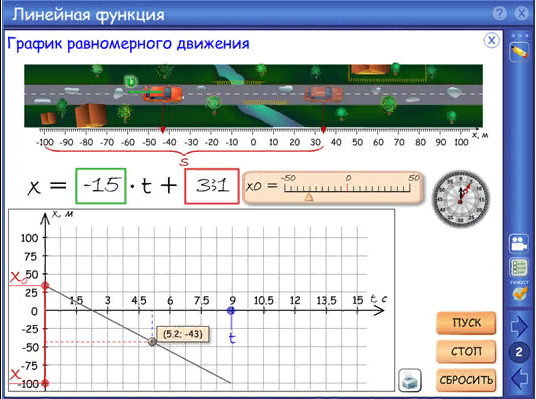
Task: Click the stopwatch clock dial
Action: coord(461,199)
